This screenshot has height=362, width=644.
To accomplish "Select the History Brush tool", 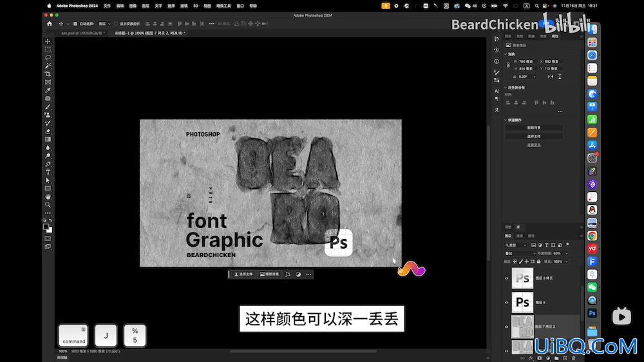I will point(48,123).
